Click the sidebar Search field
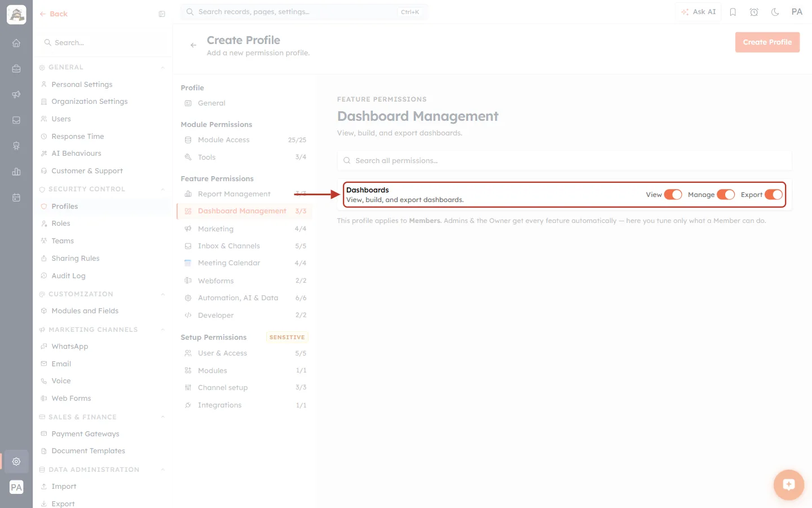This screenshot has width=812, height=508. [103, 43]
